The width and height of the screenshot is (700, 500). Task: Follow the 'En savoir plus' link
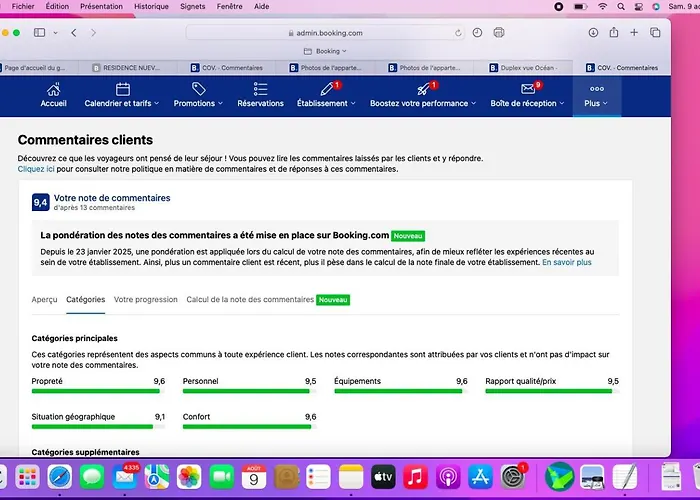(566, 262)
